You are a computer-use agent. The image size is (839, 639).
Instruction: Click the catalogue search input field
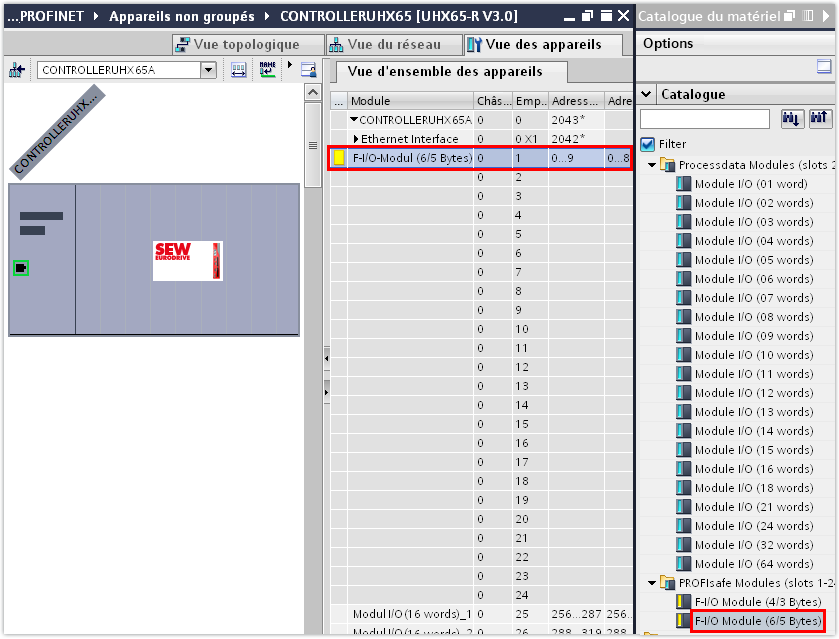(x=705, y=119)
